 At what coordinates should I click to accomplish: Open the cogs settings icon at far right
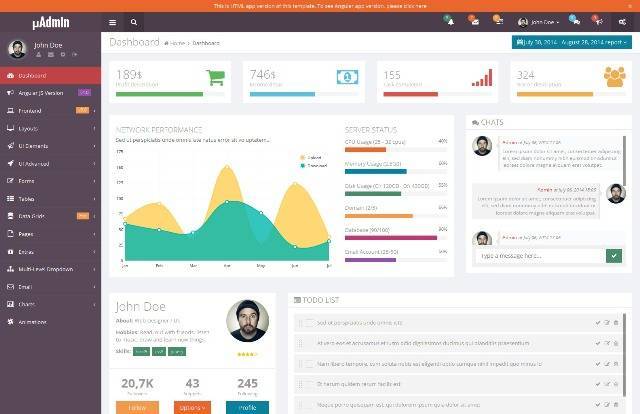pos(622,22)
